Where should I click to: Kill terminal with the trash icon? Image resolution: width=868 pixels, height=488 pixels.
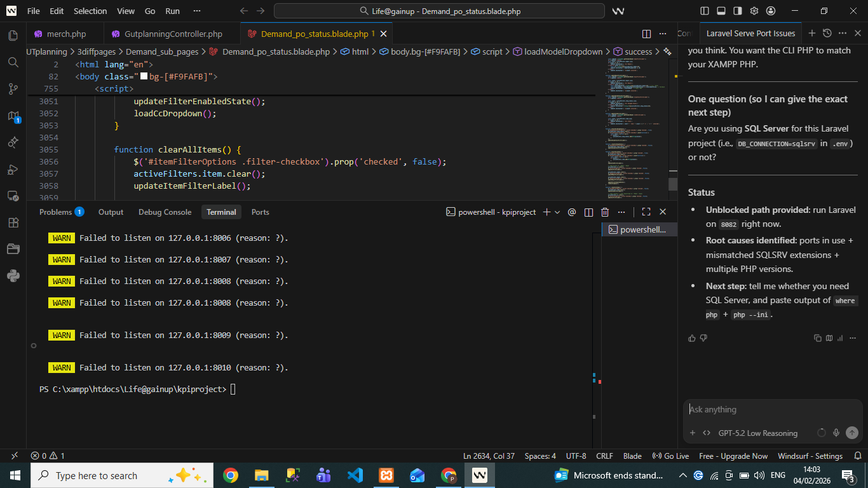tap(605, 212)
